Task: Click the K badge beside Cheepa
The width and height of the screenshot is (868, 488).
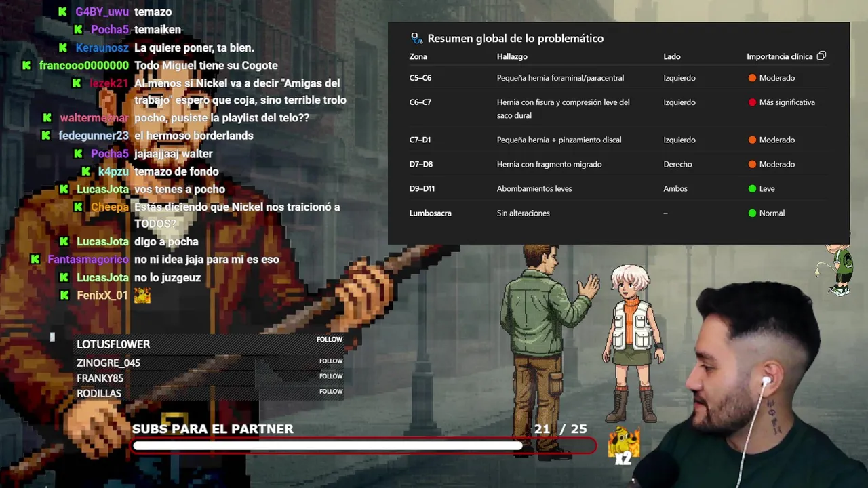Action: click(78, 207)
